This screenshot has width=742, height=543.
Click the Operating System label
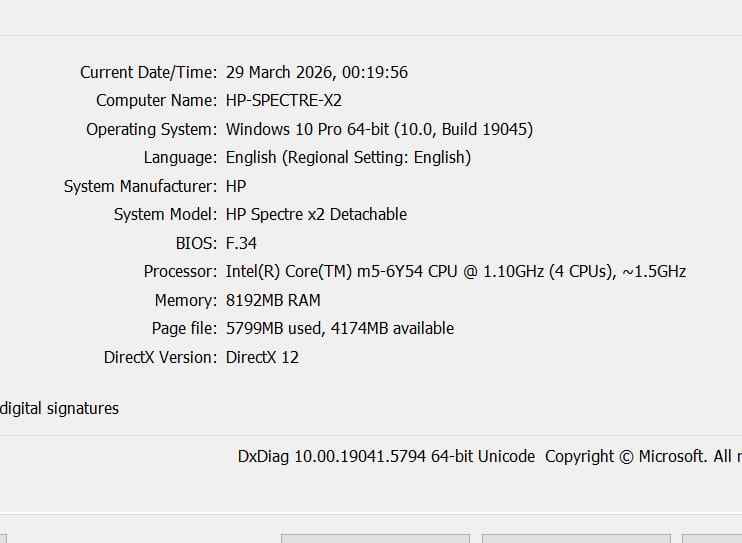151,129
